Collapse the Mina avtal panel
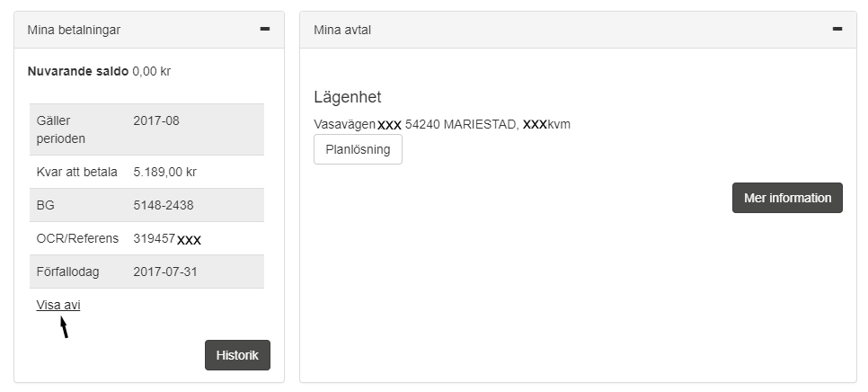The image size is (868, 392). [x=837, y=30]
